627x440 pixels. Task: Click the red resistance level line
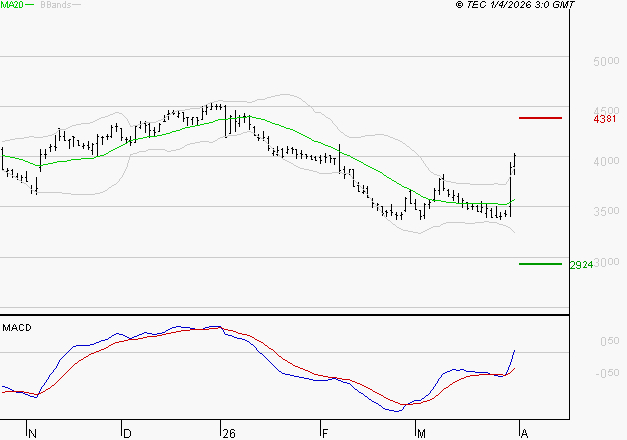click(x=540, y=118)
